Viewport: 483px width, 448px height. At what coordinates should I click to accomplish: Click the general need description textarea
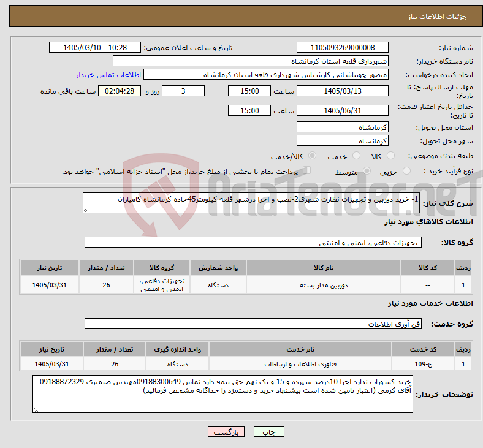(251, 203)
